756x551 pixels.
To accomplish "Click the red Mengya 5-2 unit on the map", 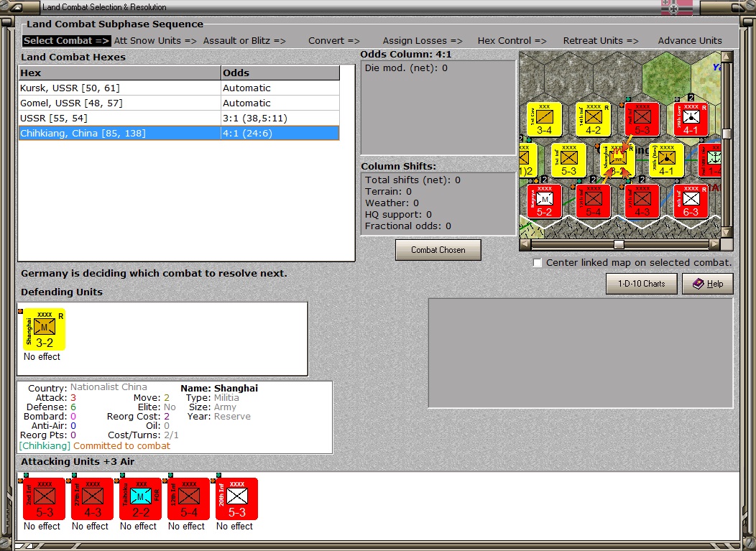I will [x=544, y=201].
